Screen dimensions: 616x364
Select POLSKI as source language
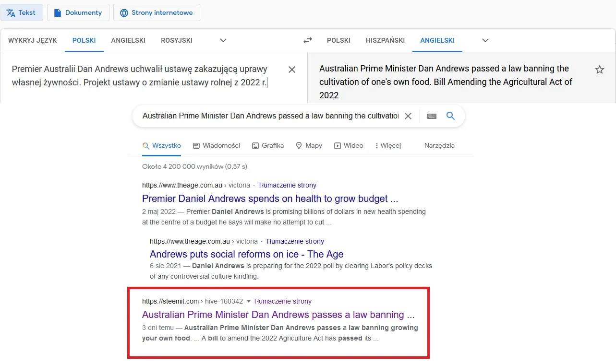84,40
